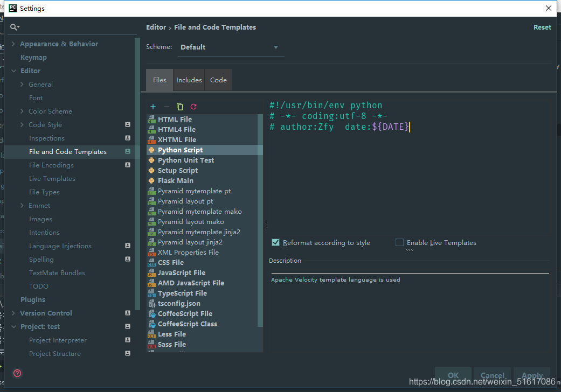Viewport: 561px width, 392px height.
Task: Click the Cancel button
Action: (x=493, y=375)
